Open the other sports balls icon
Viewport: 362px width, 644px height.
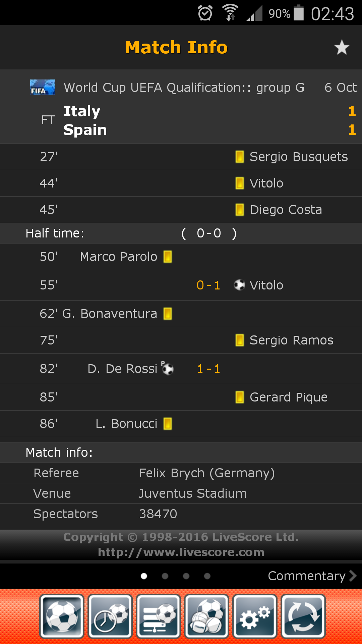[206, 616]
